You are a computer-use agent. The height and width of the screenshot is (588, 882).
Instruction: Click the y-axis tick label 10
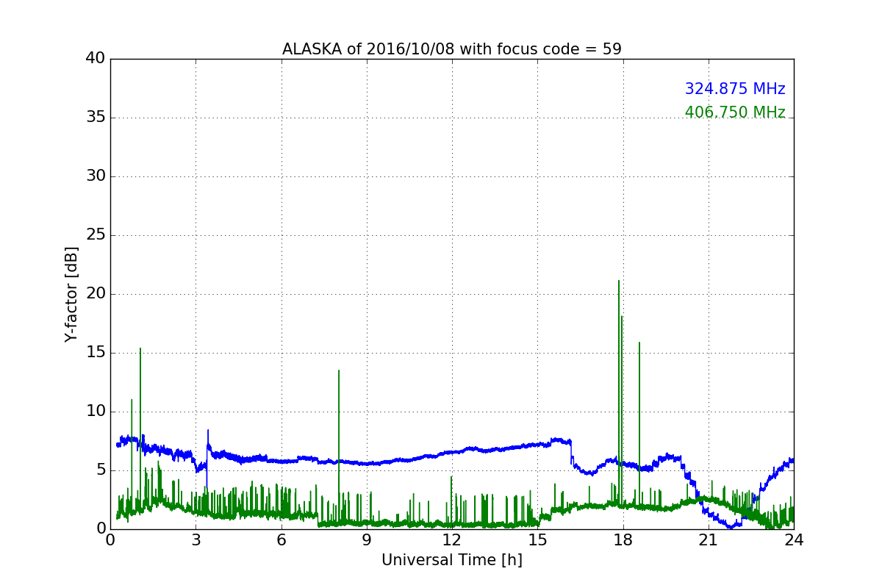click(x=96, y=411)
